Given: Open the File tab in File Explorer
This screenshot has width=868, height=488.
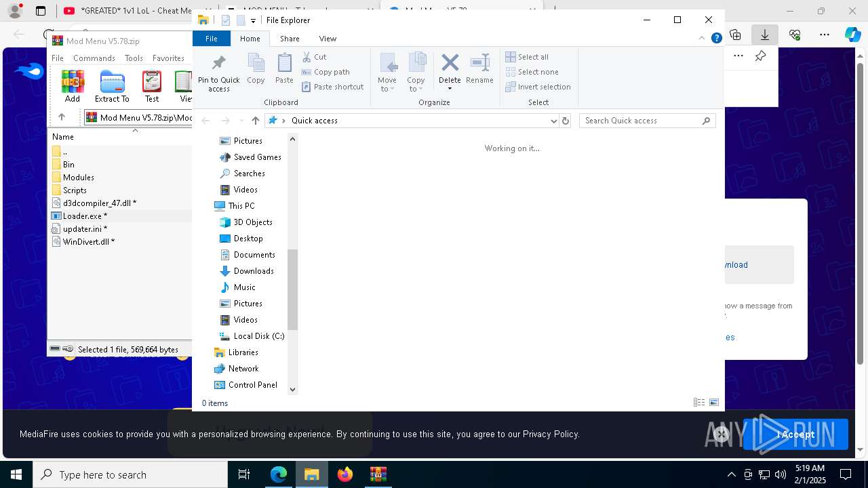Looking at the screenshot, I should coord(212,39).
